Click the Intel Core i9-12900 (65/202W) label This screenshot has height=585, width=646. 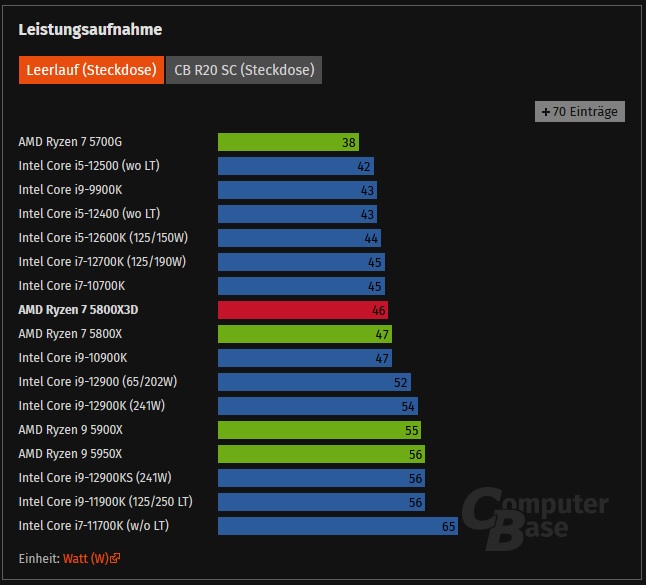(98, 381)
